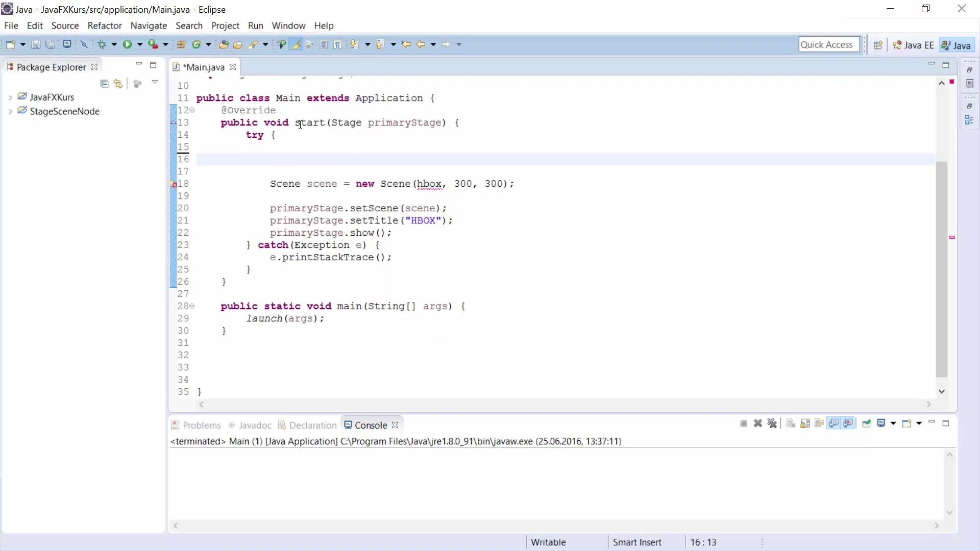Toggle Pin Console icon

coord(866,423)
